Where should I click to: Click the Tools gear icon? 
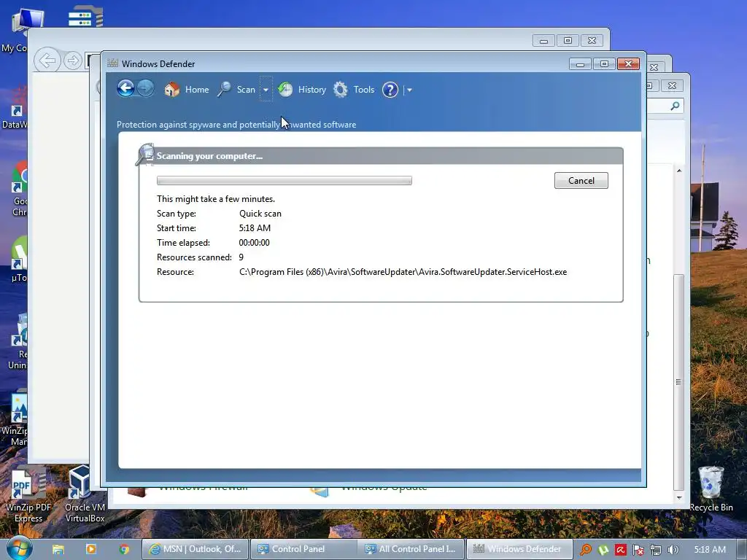tap(341, 90)
